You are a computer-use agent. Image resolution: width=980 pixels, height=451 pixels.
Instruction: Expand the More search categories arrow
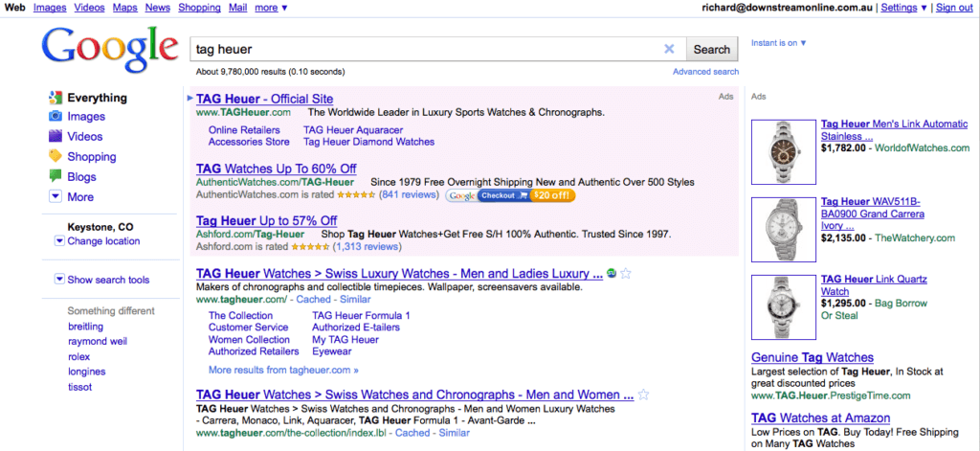tap(55, 197)
